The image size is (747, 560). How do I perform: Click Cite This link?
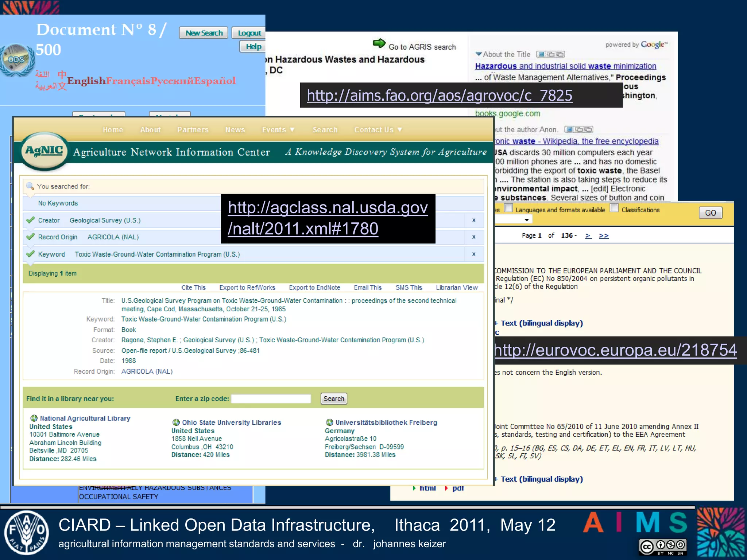click(194, 288)
